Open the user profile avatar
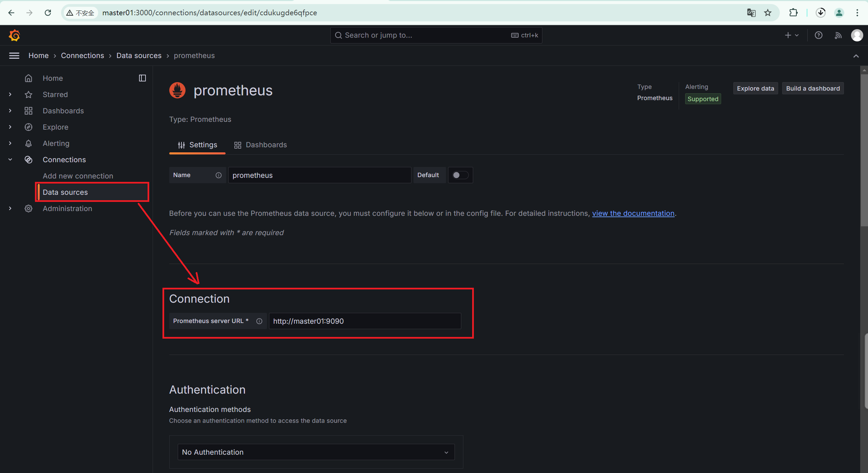The height and width of the screenshot is (473, 868). pos(857,35)
